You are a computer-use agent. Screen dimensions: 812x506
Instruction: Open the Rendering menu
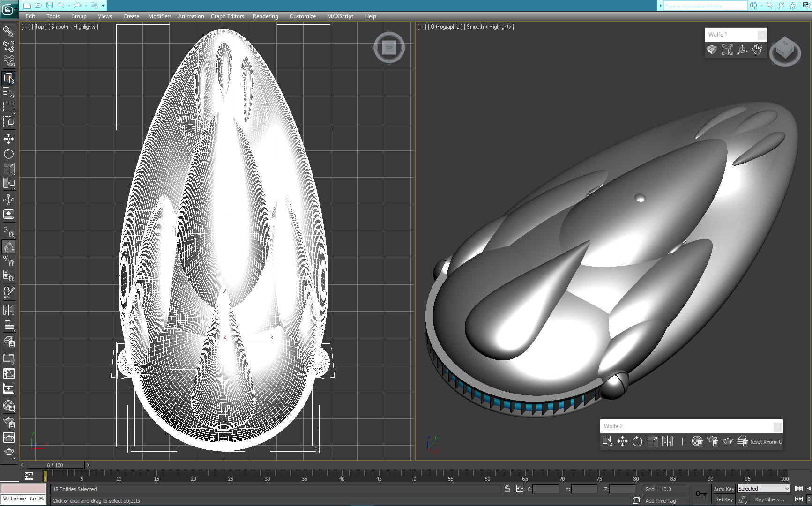click(265, 16)
